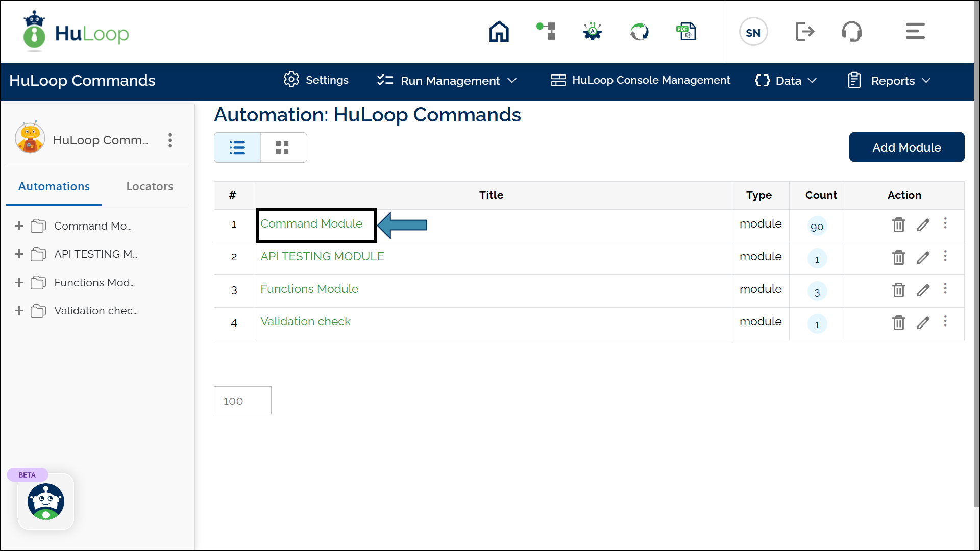
Task: Click the Add Module button
Action: (906, 147)
